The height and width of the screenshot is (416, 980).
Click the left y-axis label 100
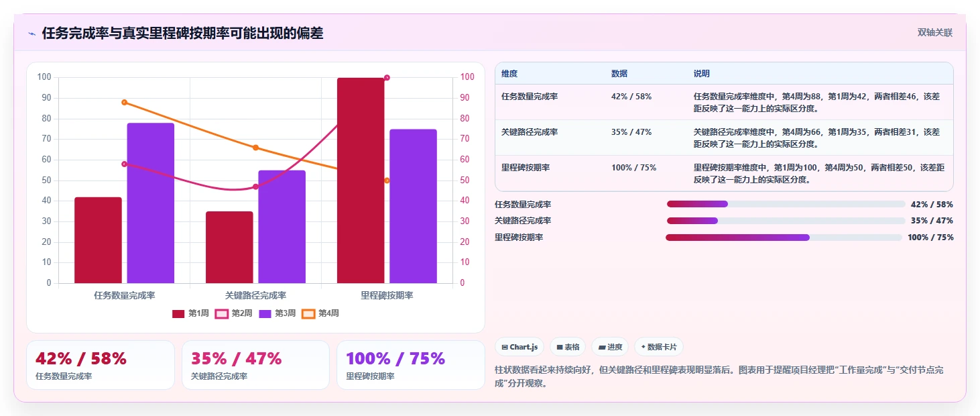pyautogui.click(x=44, y=77)
